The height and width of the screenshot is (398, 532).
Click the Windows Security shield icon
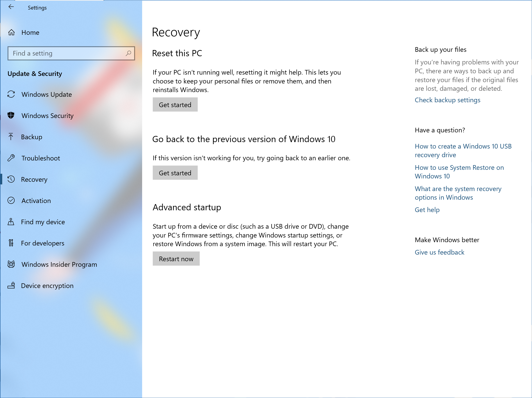[x=12, y=115]
